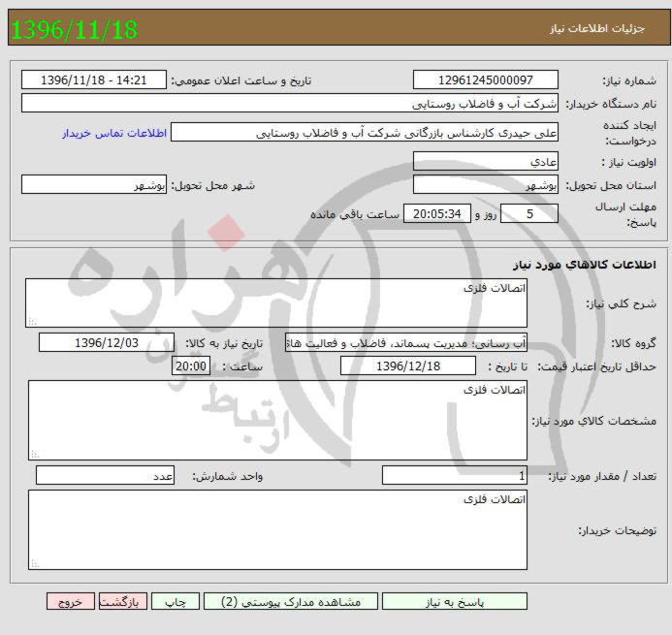Open اطلاعات تماس خریدار contact link
Image resolution: width=672 pixels, height=635 pixels.
114,133
